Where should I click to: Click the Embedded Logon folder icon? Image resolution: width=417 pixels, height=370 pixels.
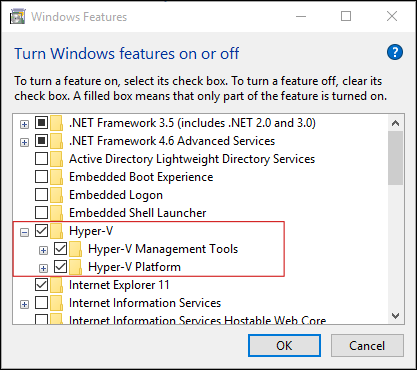click(x=57, y=195)
